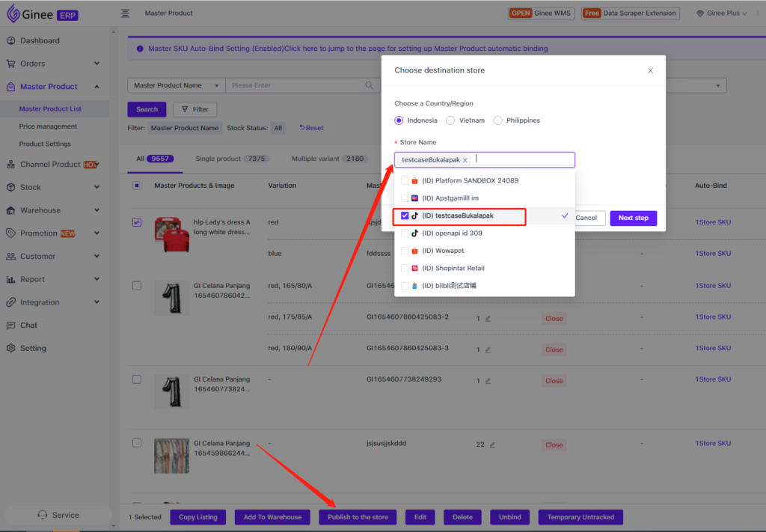The height and width of the screenshot is (532, 766).
Task: Expand the Integration sidebar chevron
Action: (x=96, y=302)
